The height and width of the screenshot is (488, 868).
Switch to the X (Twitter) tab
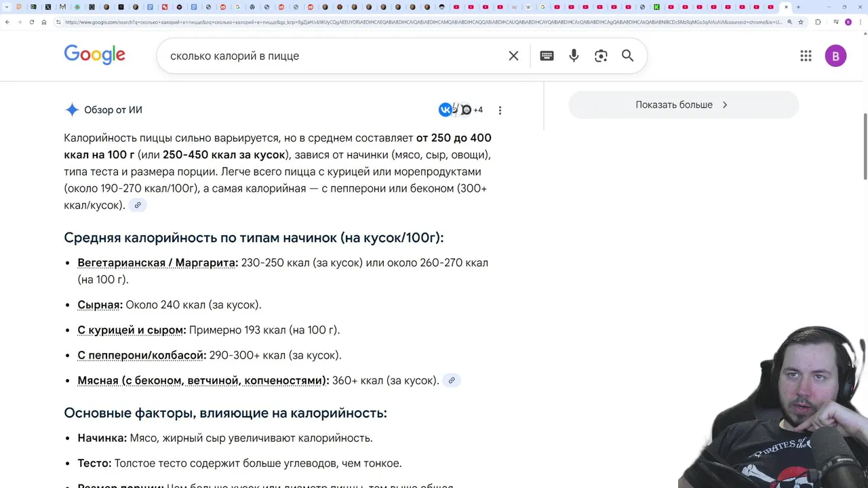pos(48,7)
